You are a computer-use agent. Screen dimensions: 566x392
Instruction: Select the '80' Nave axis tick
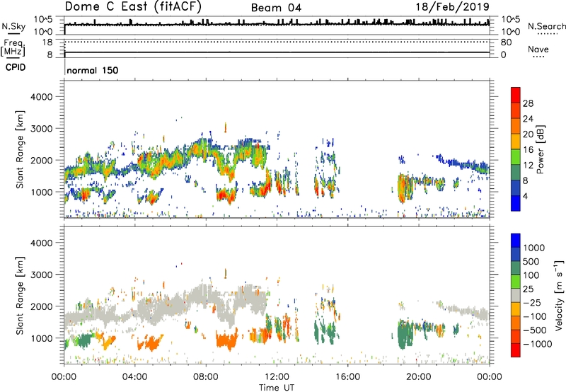(x=506, y=42)
